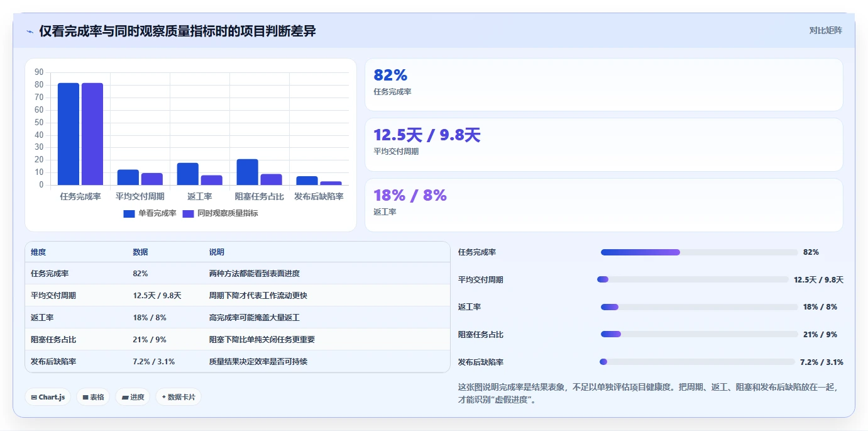Click 质量结果决定效率是否可持续 description
The image size is (868, 431).
click(258, 362)
